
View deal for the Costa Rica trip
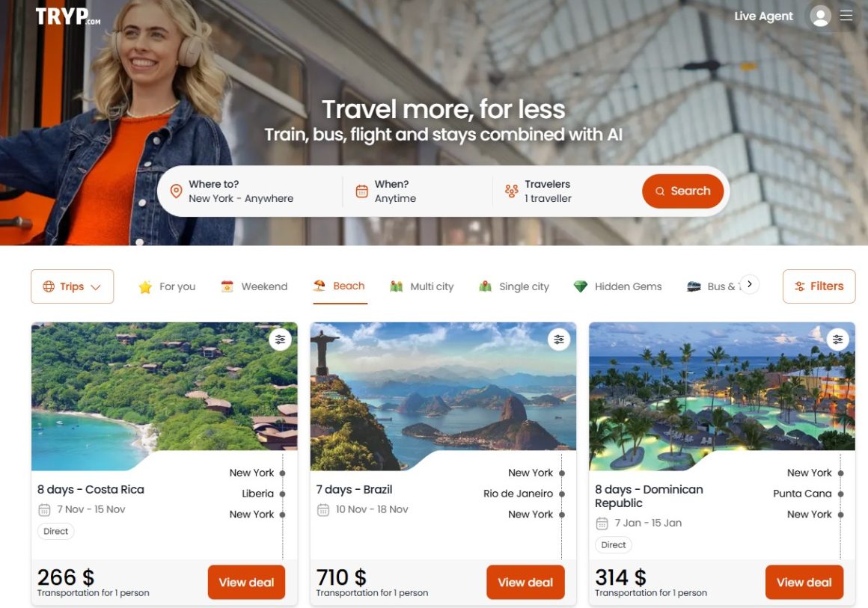246,582
